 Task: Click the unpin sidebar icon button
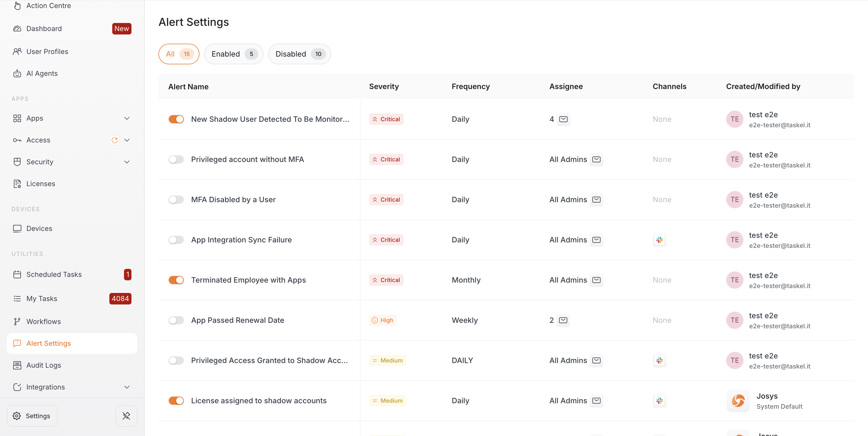(x=126, y=416)
